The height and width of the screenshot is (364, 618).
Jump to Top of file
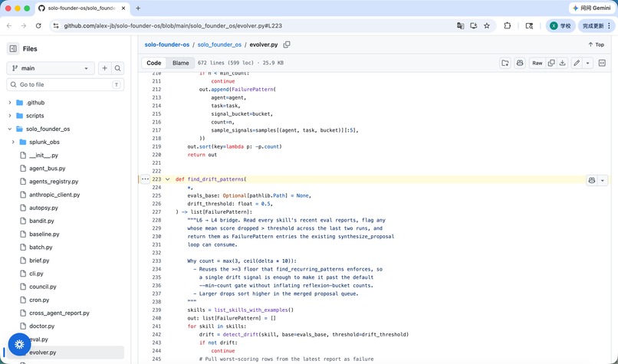[x=596, y=44]
